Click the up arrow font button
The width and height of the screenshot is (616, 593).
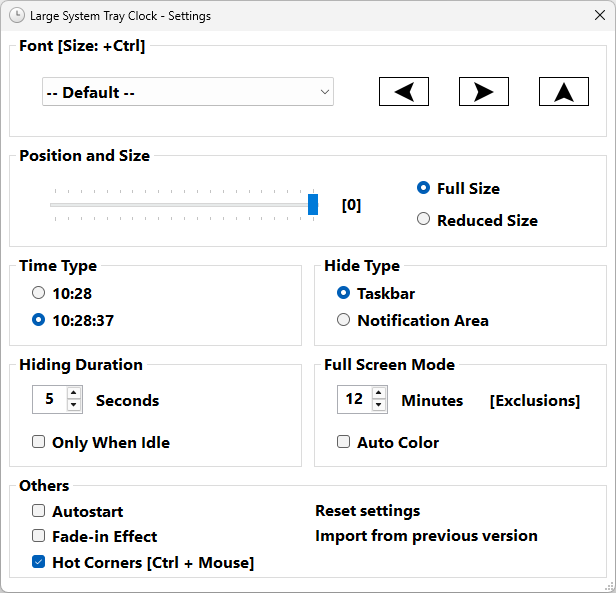coord(564,92)
